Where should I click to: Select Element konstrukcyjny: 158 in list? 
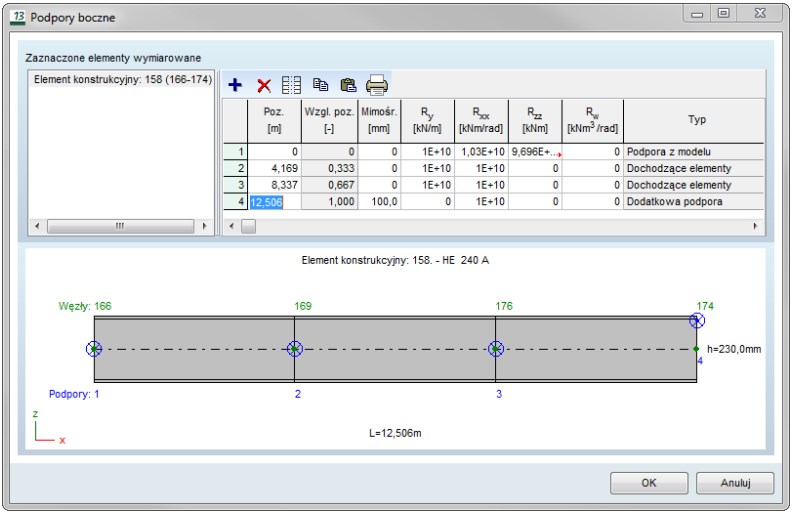tap(122, 79)
